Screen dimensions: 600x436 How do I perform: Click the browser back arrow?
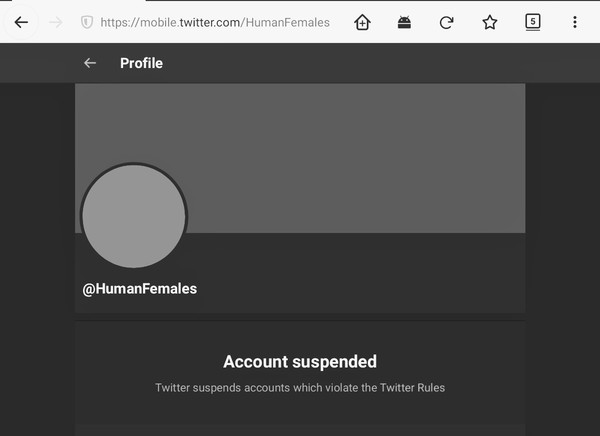click(x=21, y=22)
